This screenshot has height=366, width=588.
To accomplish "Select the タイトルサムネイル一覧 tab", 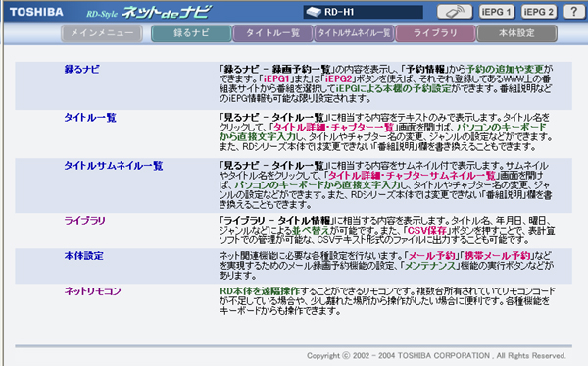I will (354, 33).
